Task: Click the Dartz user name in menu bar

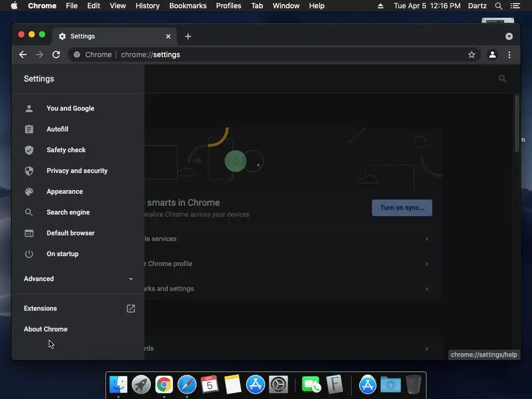Action: (477, 6)
